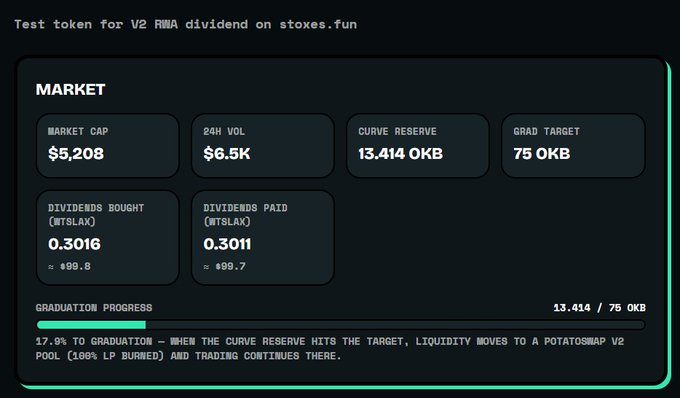Click the '17.9% to graduation' description text
The image size is (680, 398).
(x=330, y=349)
